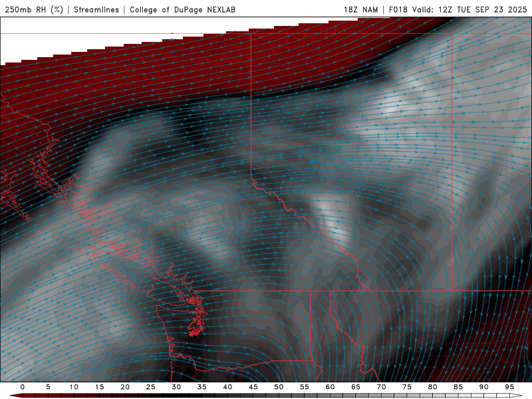This screenshot has width=532, height=399.
Task: Click the colorbar tick label '85'
Action: [x=458, y=387]
